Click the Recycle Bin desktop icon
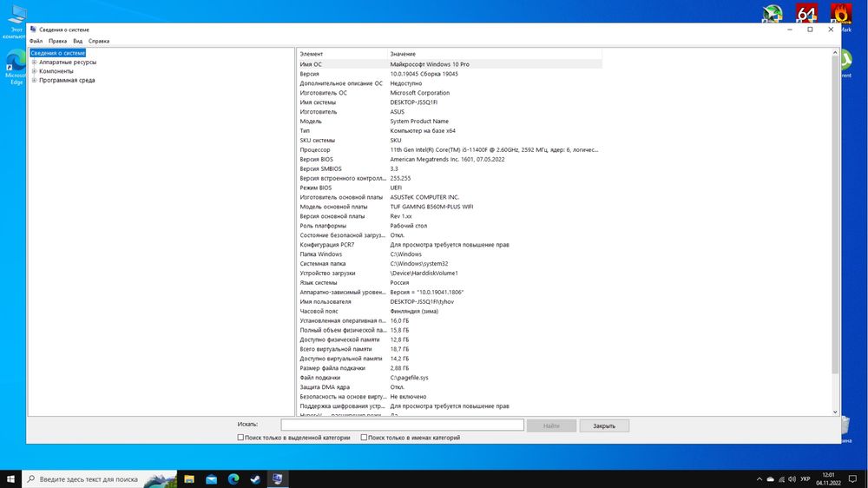 click(x=845, y=429)
